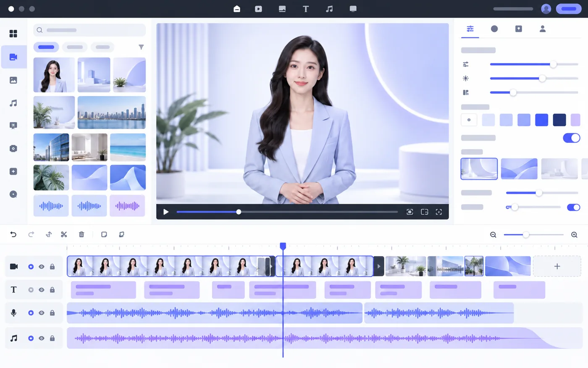Toggle the eye icon on the video track

point(42,267)
